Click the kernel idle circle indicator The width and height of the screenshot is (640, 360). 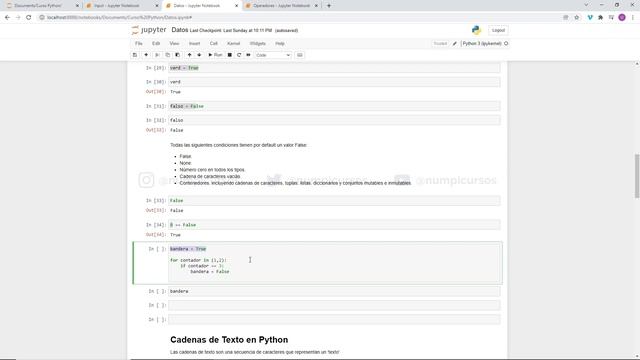click(506, 43)
